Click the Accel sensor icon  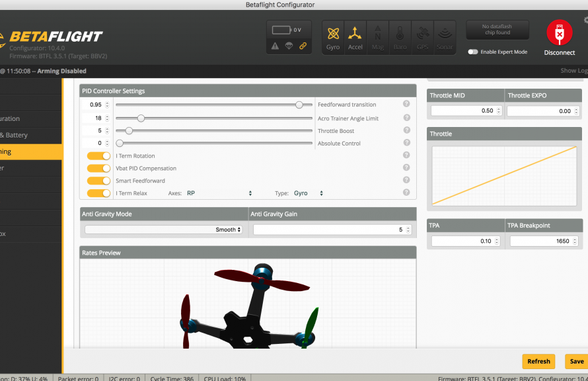click(355, 38)
